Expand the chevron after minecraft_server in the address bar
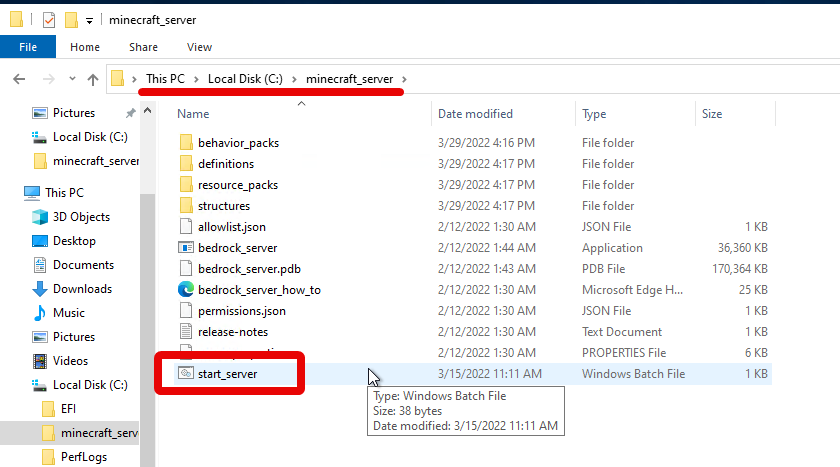 [x=404, y=79]
